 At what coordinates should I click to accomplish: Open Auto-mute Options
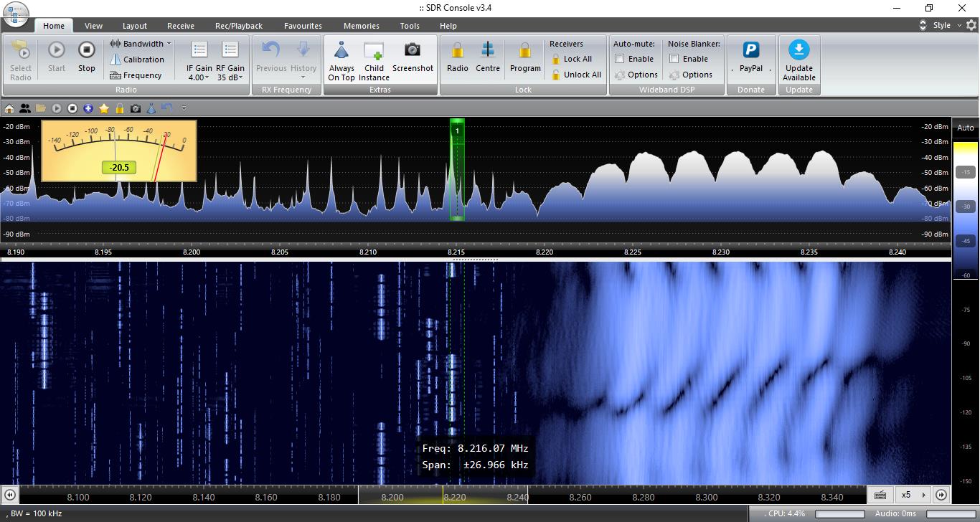636,75
